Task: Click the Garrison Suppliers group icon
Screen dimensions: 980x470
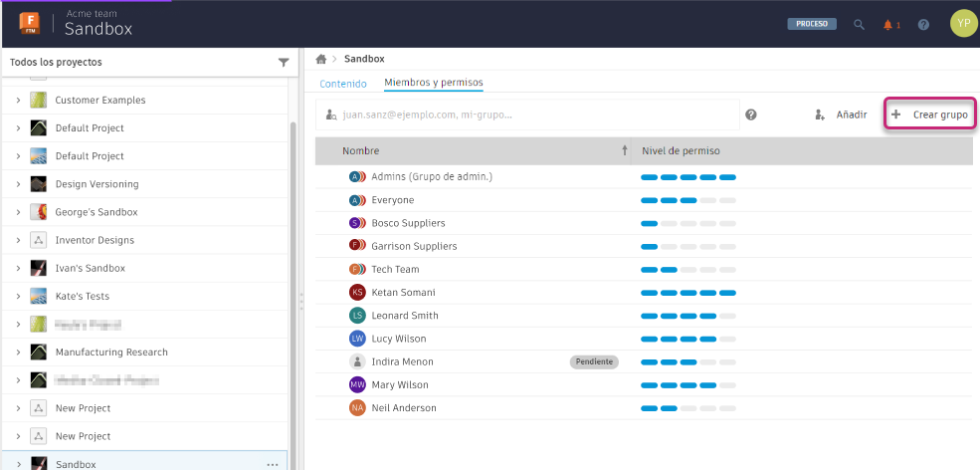Action: (x=357, y=246)
